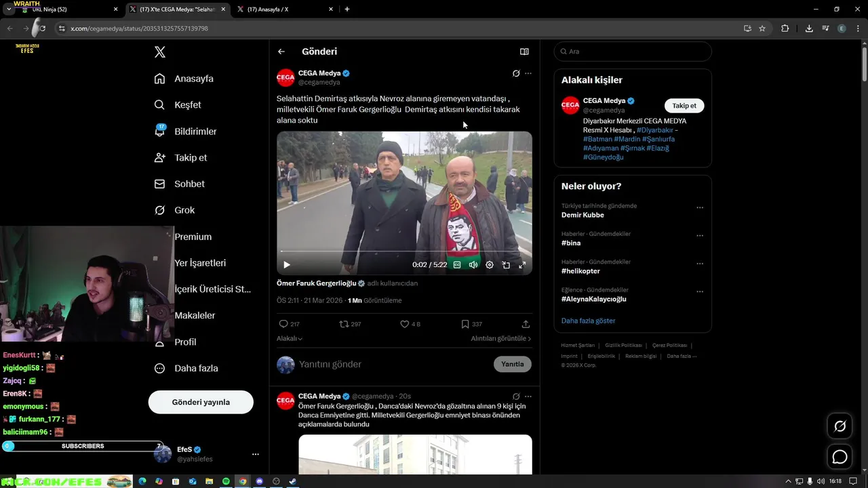Image resolution: width=868 pixels, height=488 pixels.
Task: Open Anasayfa home in sidebar
Action: 184,79
